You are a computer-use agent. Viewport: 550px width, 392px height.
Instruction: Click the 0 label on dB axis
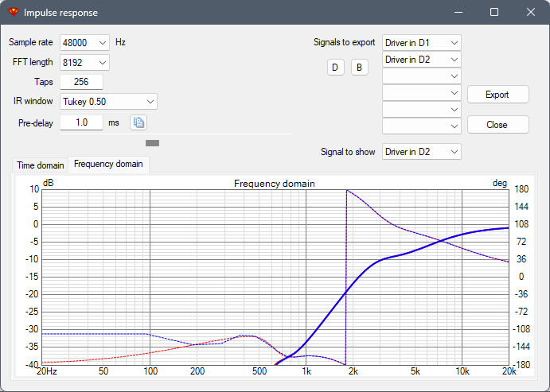[x=36, y=224]
